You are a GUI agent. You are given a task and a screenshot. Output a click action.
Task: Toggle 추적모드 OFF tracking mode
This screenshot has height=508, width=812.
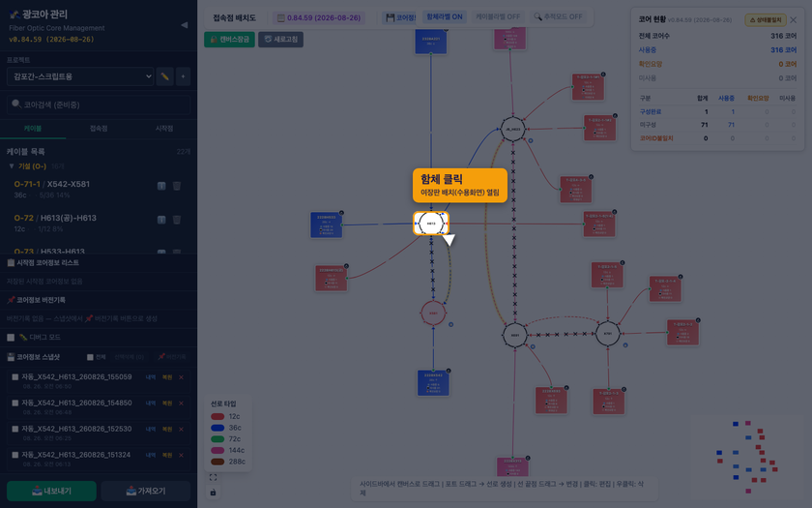pos(558,16)
